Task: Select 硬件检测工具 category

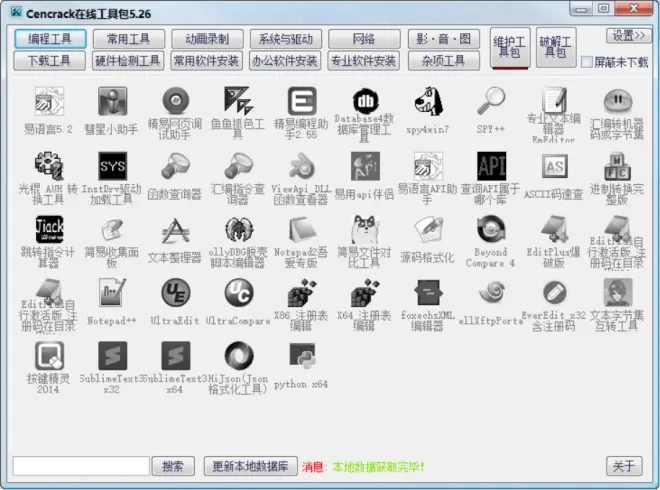Action: (x=128, y=61)
